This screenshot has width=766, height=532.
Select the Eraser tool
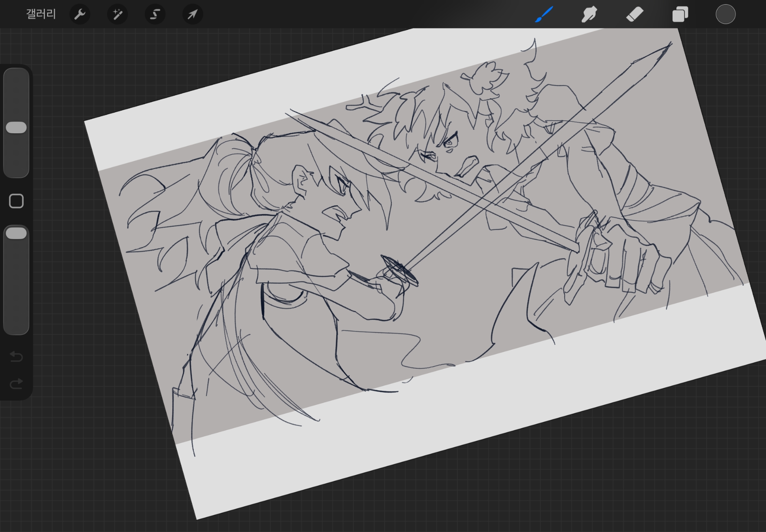click(634, 15)
